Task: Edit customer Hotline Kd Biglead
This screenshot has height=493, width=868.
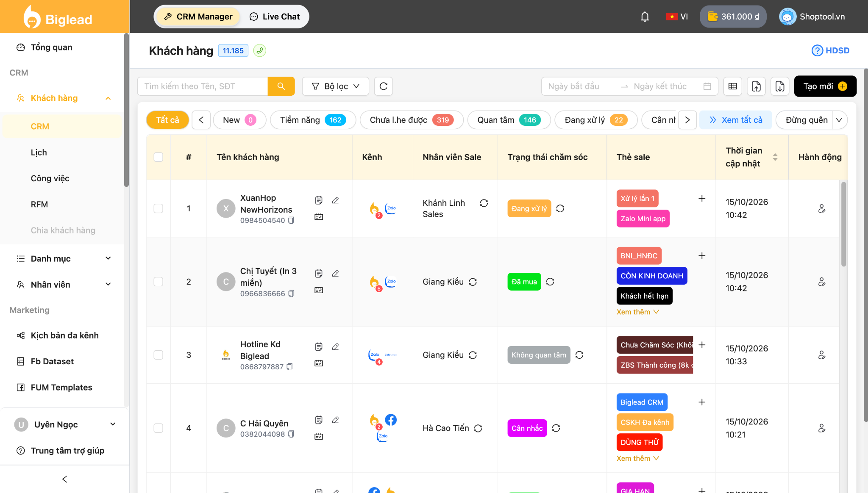Action: point(335,346)
